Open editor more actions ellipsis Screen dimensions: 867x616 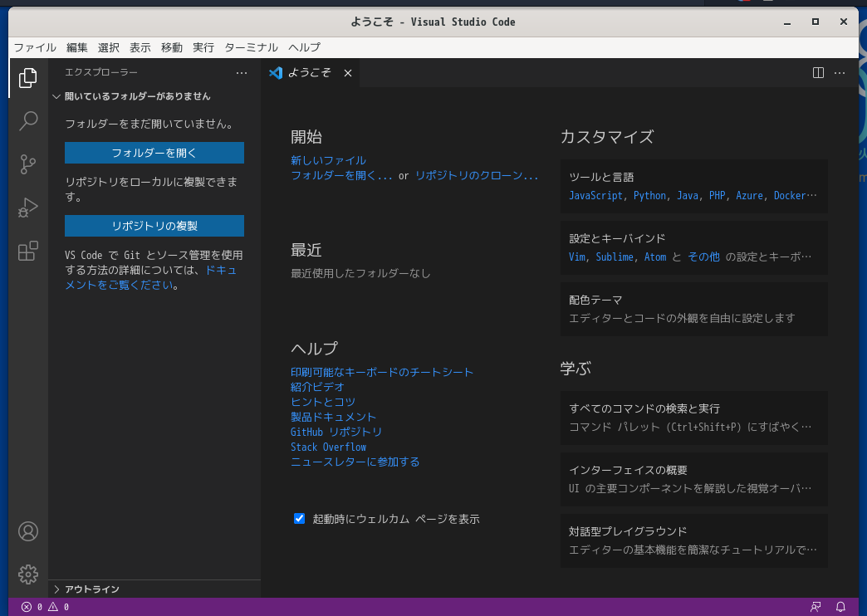pos(840,73)
